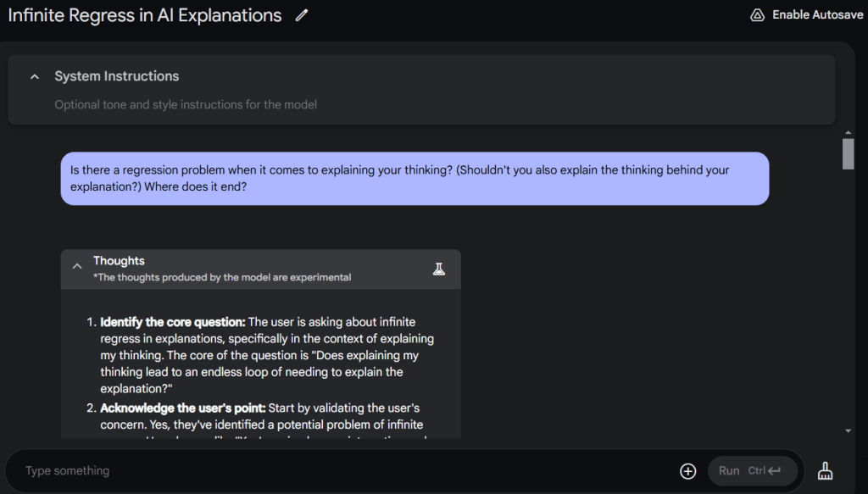Click the pencil icon to edit the prompt title

(x=301, y=15)
